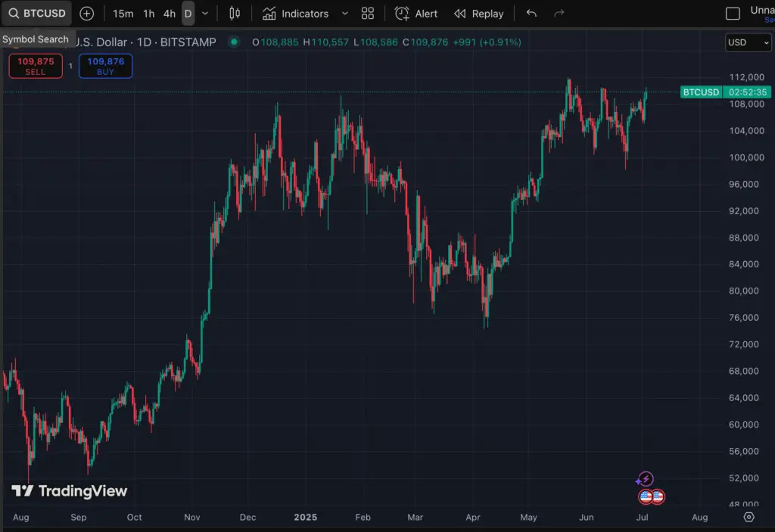
Task: Click the +991 (+0.91%) change value
Action: click(x=487, y=42)
